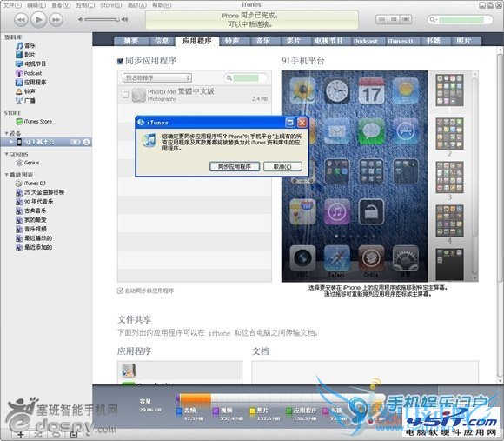Close the iTunes confirmation dialog
The height and width of the screenshot is (441, 504).
pos(302,123)
